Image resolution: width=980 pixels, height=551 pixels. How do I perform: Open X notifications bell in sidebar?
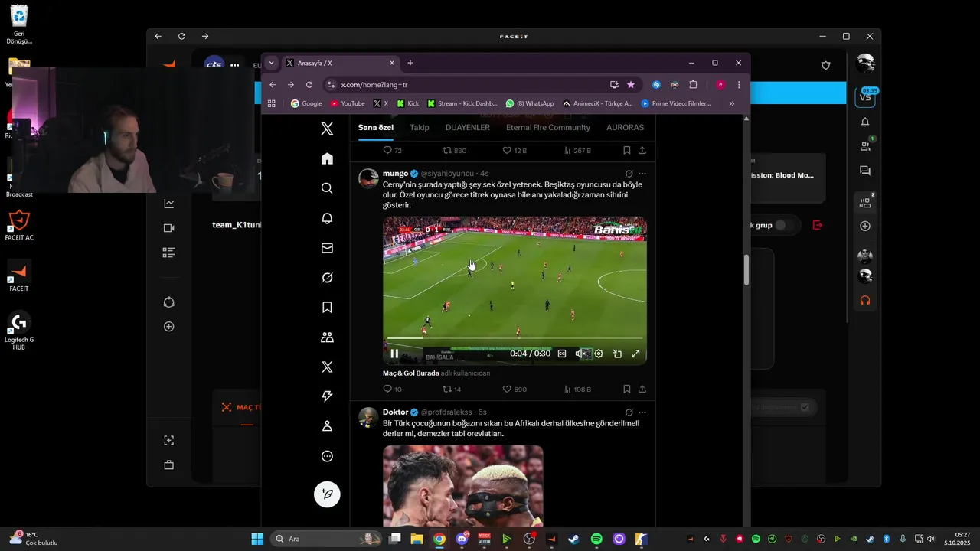point(327,218)
